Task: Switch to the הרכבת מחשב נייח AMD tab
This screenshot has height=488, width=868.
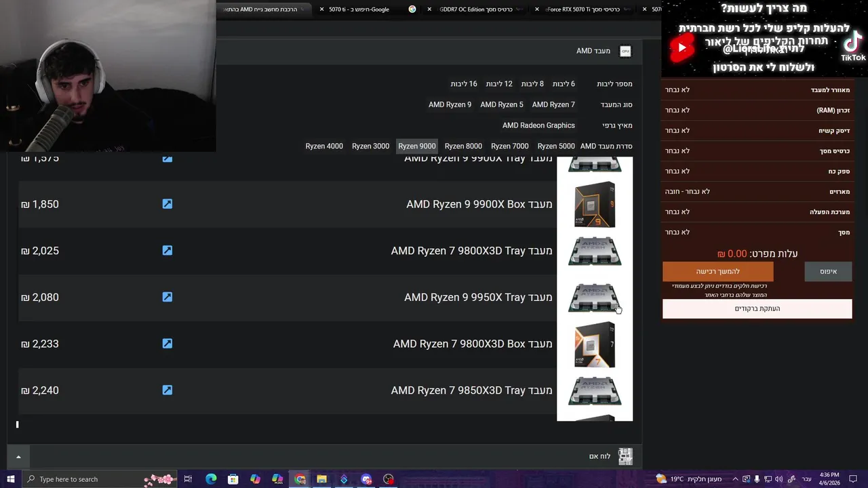Action: [x=264, y=9]
